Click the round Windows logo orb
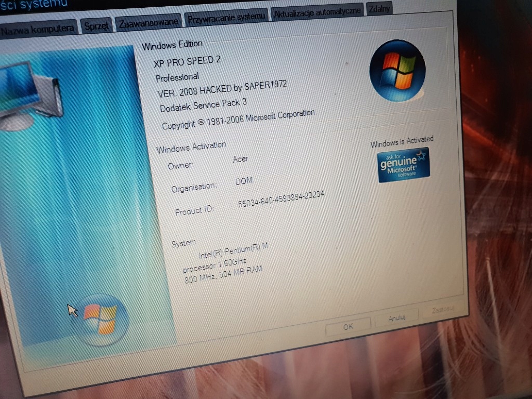This screenshot has width=532, height=399. (397, 71)
